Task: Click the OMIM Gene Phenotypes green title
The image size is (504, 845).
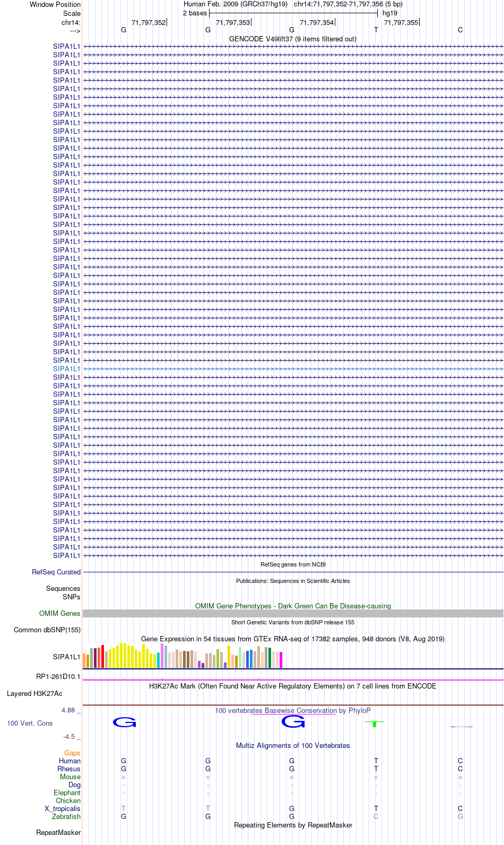Action: pos(293,606)
